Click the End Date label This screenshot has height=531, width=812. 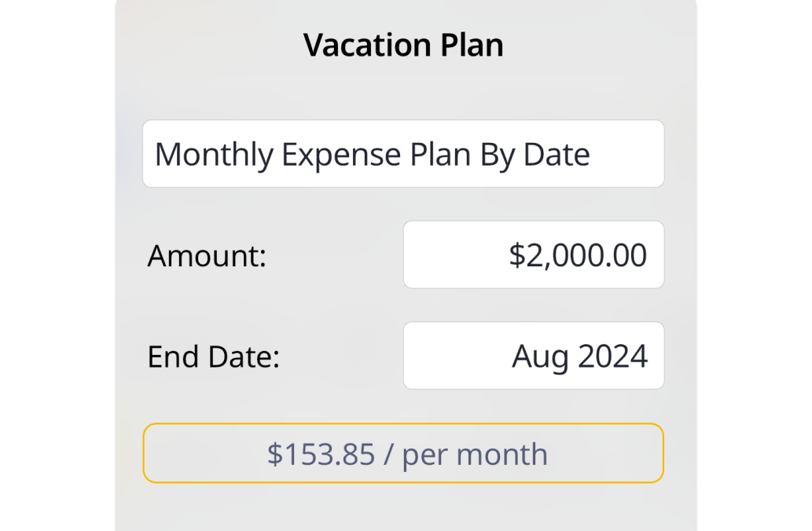pos(214,357)
